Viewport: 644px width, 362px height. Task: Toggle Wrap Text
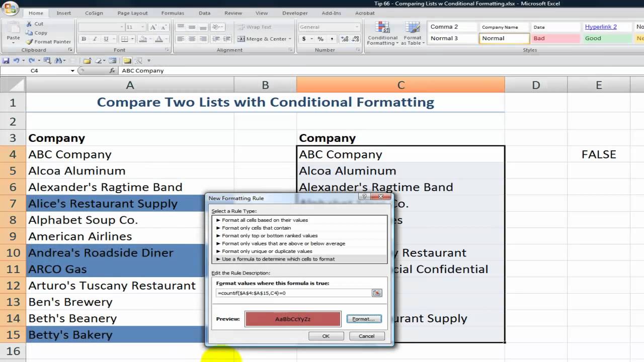pyautogui.click(x=255, y=27)
